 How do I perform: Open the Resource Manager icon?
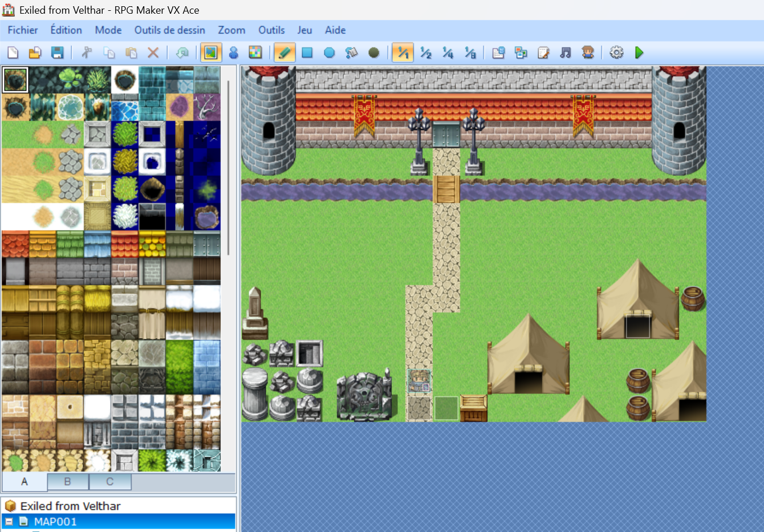[521, 53]
